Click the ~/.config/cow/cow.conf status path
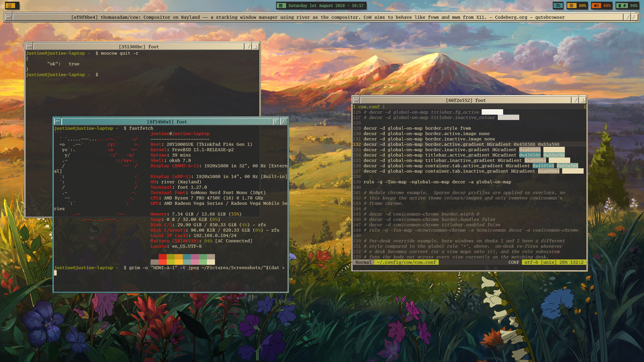The height and width of the screenshot is (362, 644). coord(406,262)
